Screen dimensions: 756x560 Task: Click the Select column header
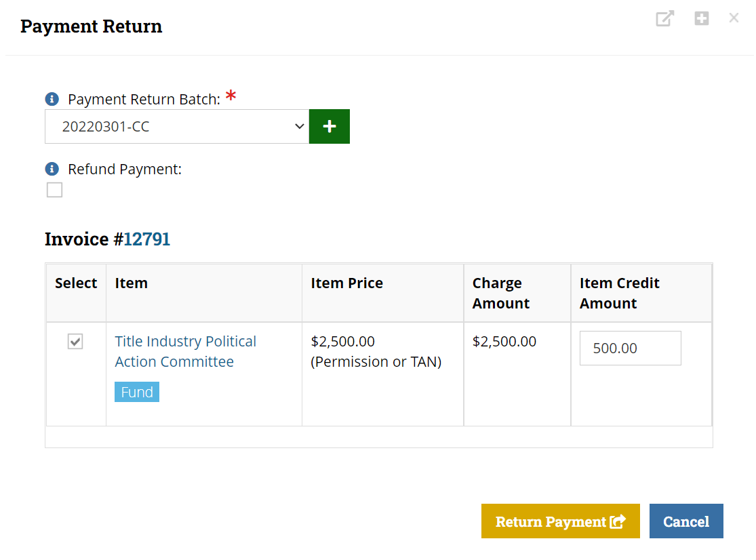click(x=76, y=283)
